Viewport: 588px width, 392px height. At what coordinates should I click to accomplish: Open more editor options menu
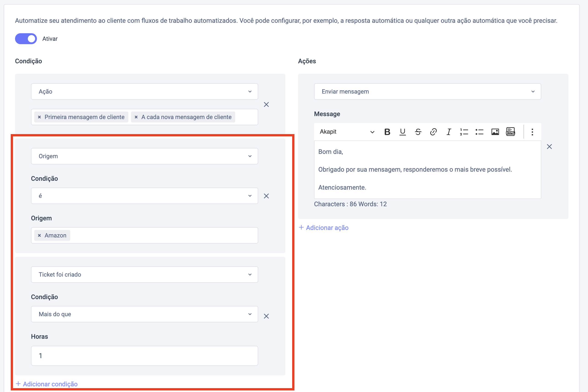point(532,132)
